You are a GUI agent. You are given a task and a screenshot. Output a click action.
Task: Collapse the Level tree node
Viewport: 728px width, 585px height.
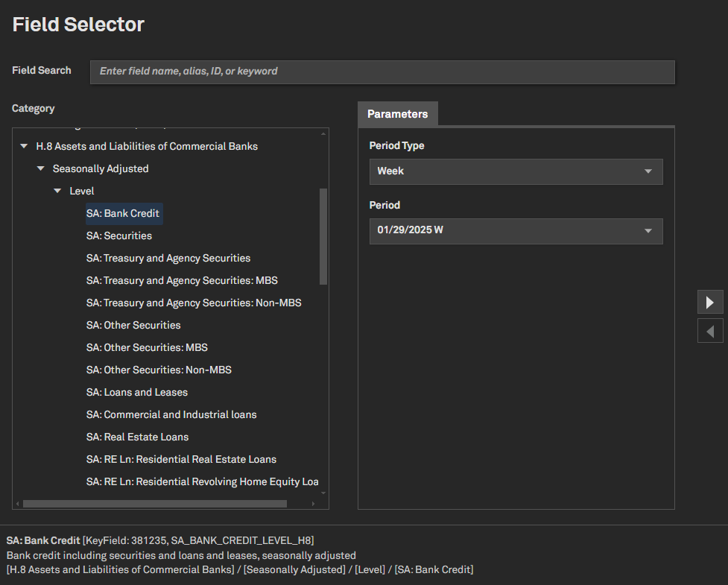point(57,192)
